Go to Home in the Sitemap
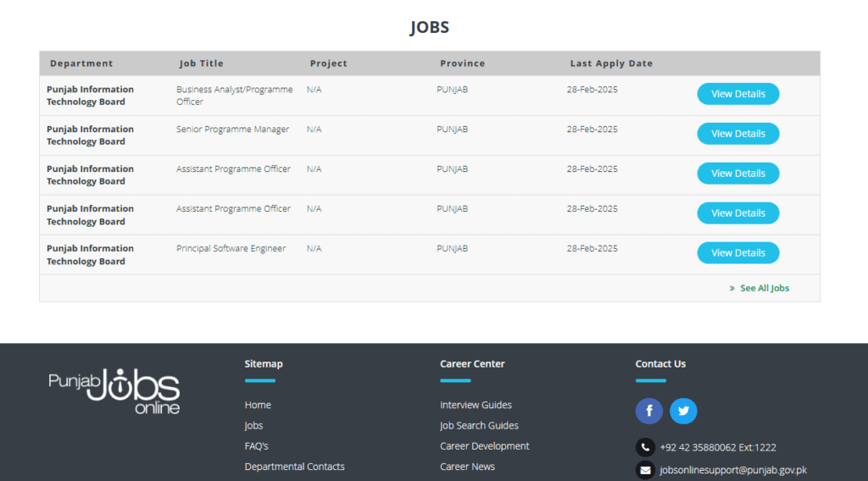This screenshot has height=481, width=868. coord(258,405)
